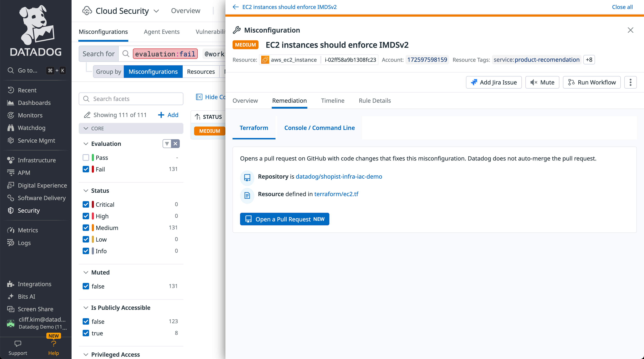
Task: Mute the misconfiguration finding
Action: [542, 82]
